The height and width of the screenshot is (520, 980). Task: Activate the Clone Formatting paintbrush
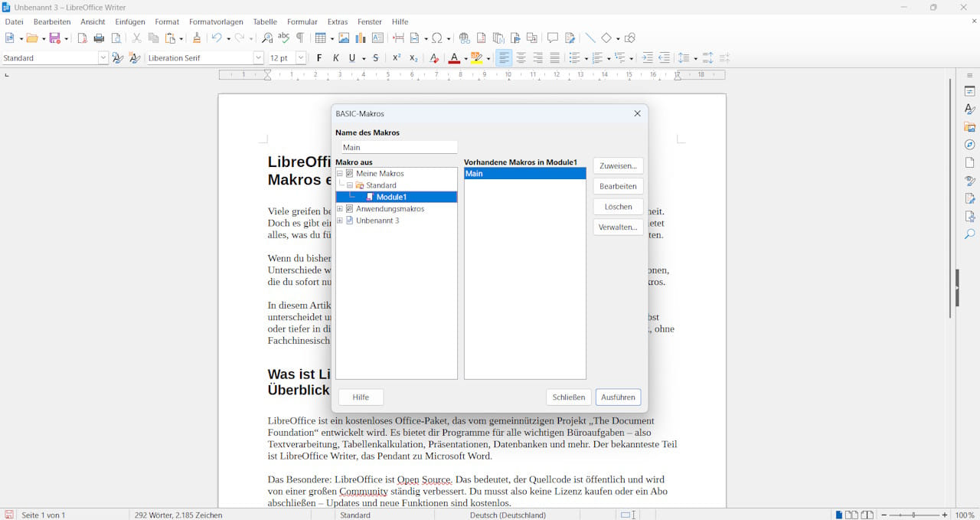point(197,38)
